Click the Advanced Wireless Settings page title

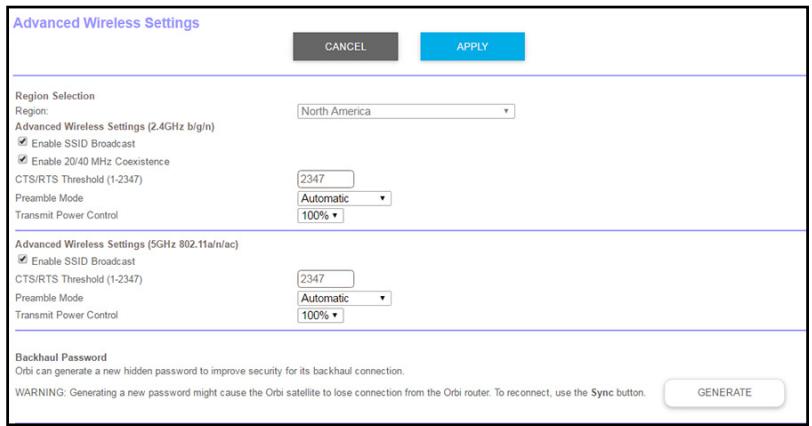pyautogui.click(x=106, y=23)
